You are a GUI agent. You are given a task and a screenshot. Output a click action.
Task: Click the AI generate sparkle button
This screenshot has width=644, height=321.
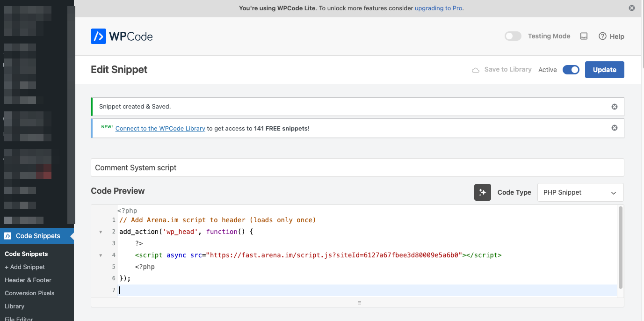point(483,192)
